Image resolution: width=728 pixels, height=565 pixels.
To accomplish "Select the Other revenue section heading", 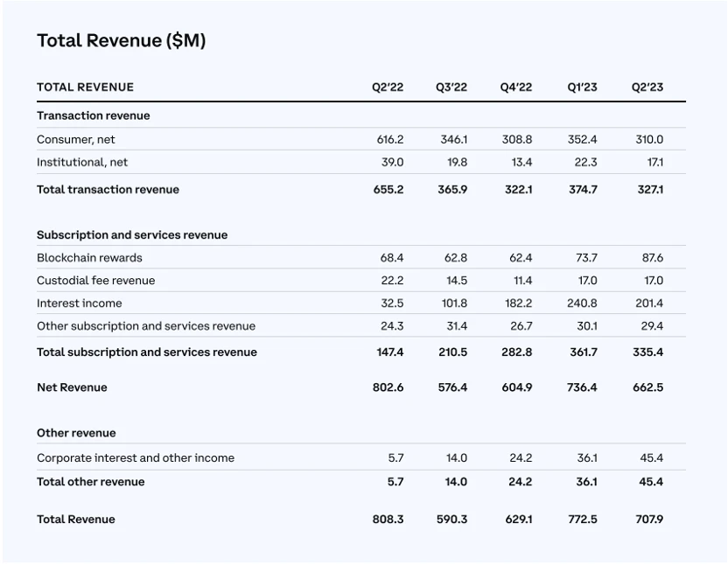I will coord(76,433).
